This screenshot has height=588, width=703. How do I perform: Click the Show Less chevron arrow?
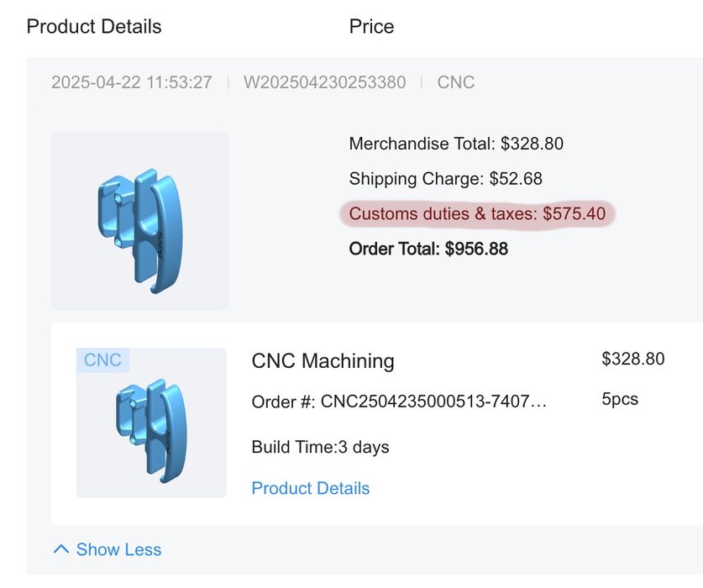point(61,549)
